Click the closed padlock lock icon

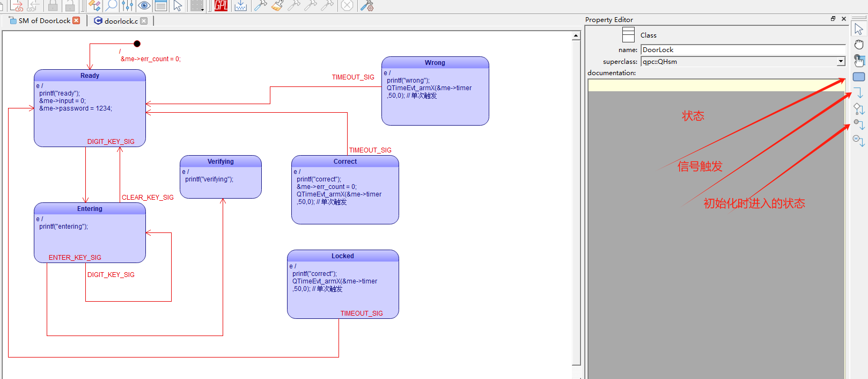click(x=53, y=6)
